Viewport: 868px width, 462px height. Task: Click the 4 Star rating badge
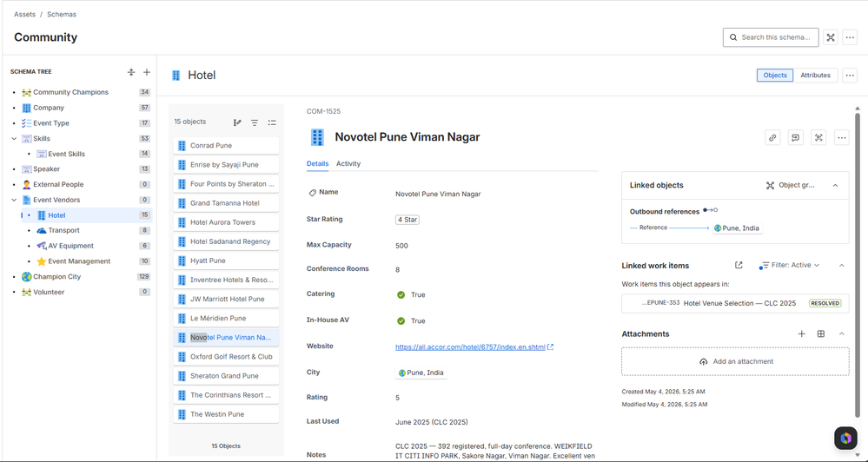tap(407, 220)
